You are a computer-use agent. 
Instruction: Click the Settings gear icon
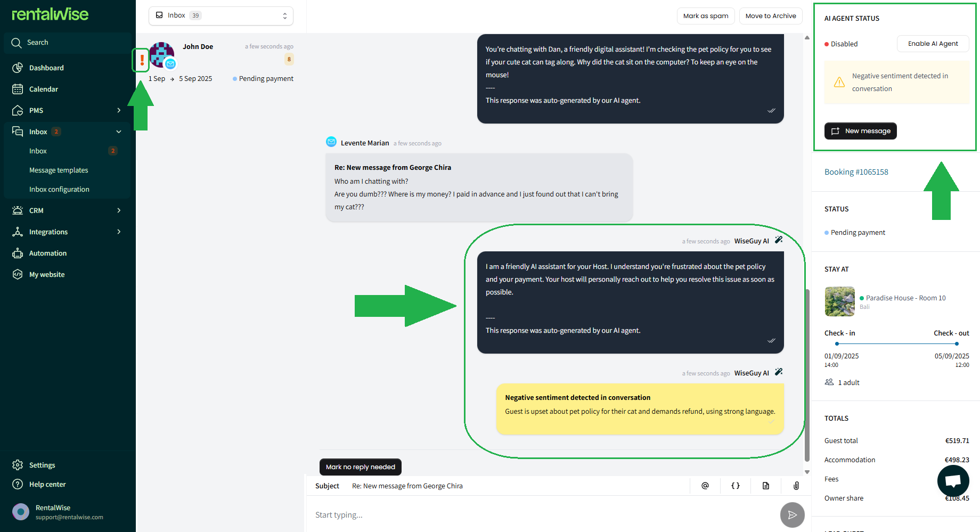[x=18, y=465]
